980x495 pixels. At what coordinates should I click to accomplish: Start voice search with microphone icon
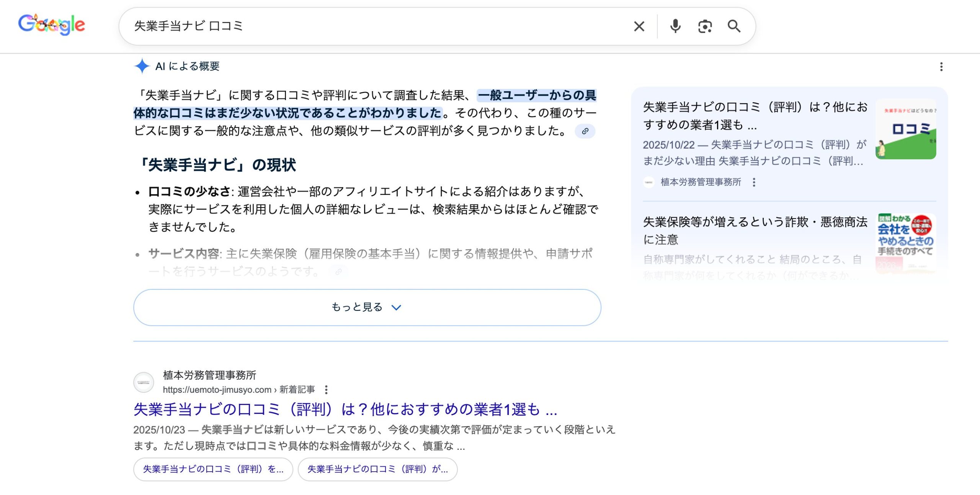pos(675,26)
